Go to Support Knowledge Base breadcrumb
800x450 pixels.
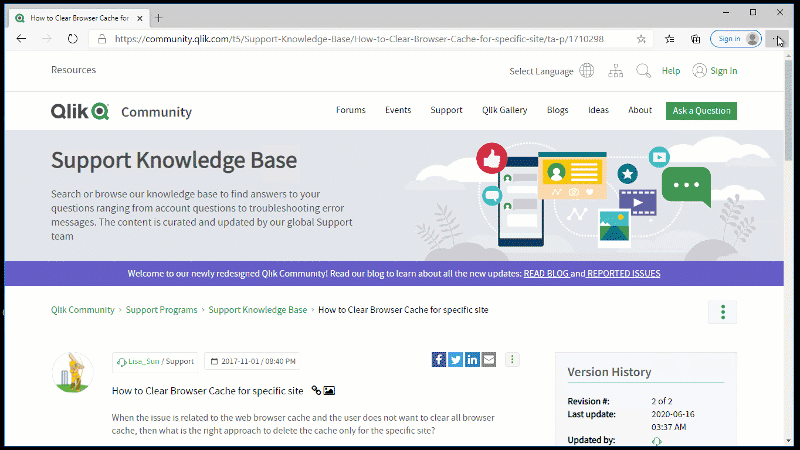(x=258, y=310)
